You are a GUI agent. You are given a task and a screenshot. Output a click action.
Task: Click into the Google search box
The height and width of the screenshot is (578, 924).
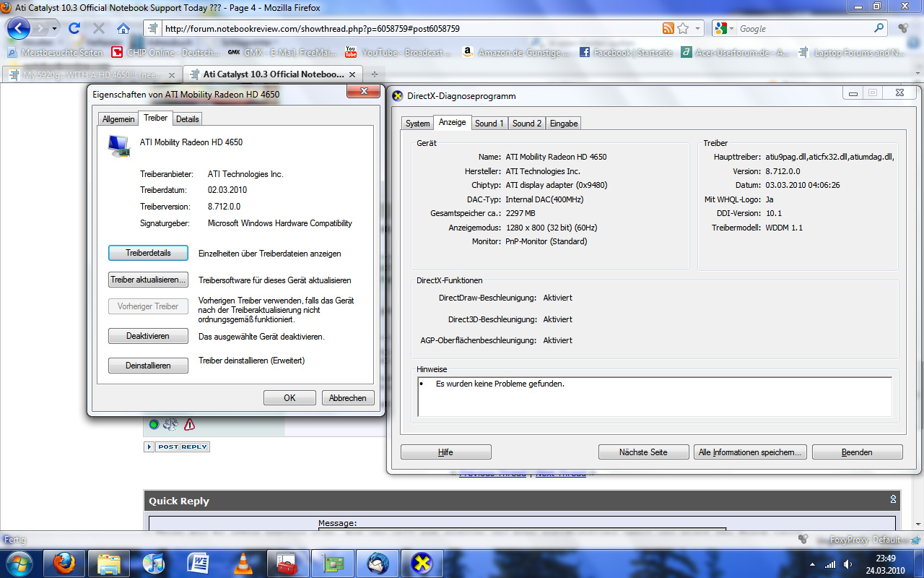(803, 29)
